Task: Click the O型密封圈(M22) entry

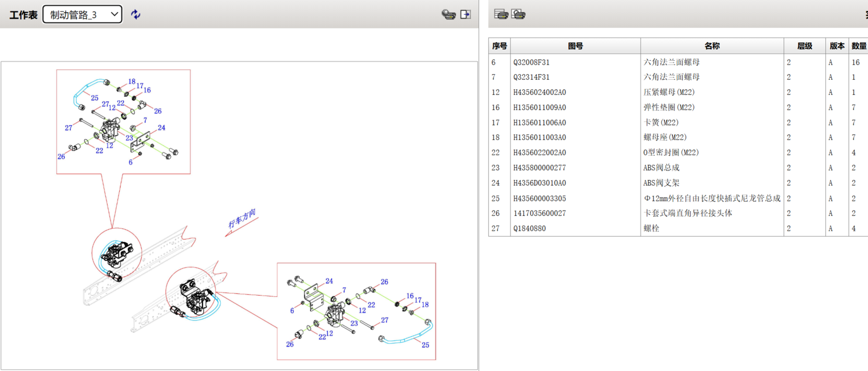Action: (671, 153)
